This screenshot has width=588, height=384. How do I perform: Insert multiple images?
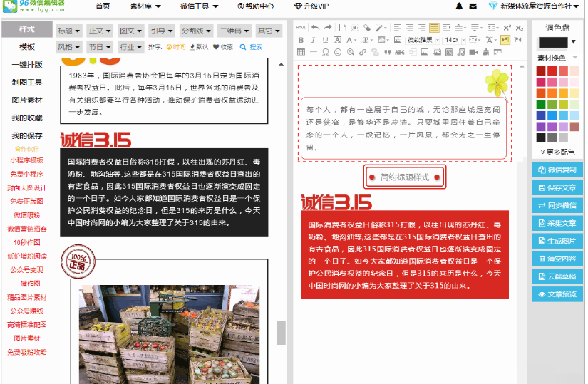pyautogui.click(x=437, y=52)
